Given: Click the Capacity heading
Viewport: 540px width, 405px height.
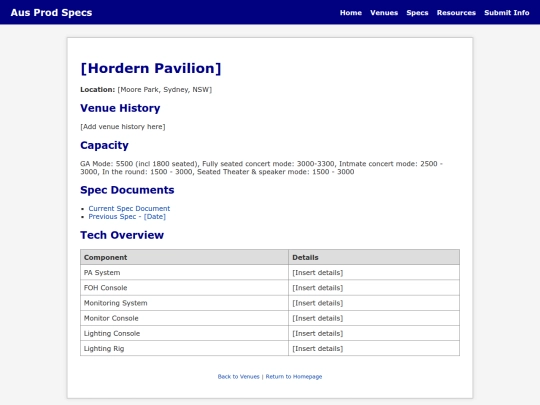Looking at the screenshot, I should pyautogui.click(x=104, y=145).
